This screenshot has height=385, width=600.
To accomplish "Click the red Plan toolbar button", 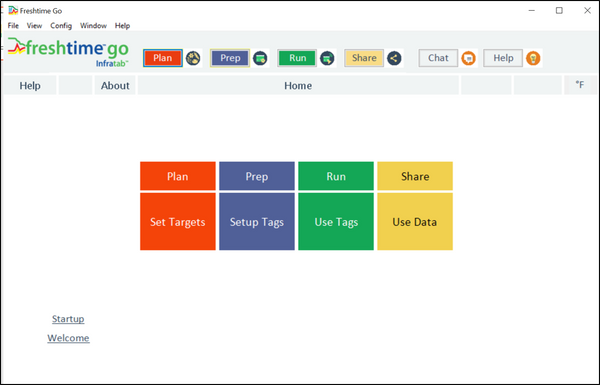I will [x=163, y=58].
